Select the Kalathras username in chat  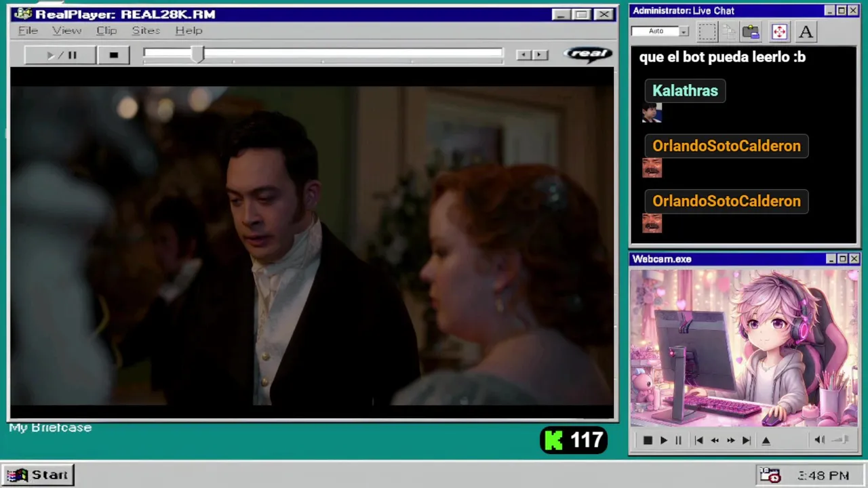[x=685, y=91]
